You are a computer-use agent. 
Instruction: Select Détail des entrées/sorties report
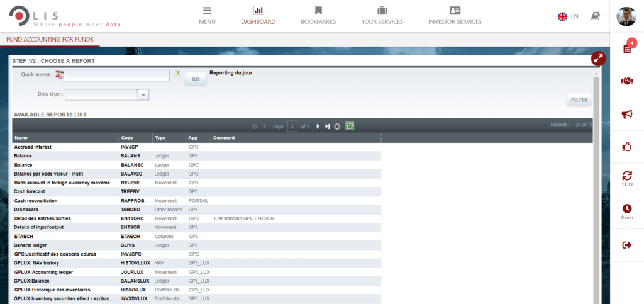click(x=197, y=218)
